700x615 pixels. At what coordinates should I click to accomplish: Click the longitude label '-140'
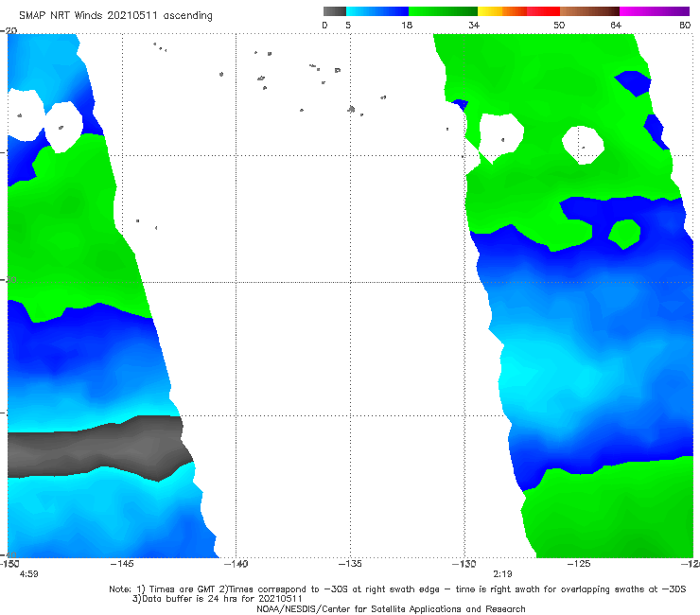[x=236, y=564]
